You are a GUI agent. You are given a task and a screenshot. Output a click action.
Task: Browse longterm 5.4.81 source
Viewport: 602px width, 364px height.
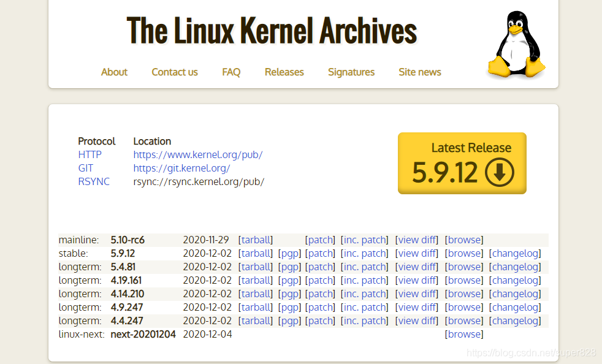464,267
